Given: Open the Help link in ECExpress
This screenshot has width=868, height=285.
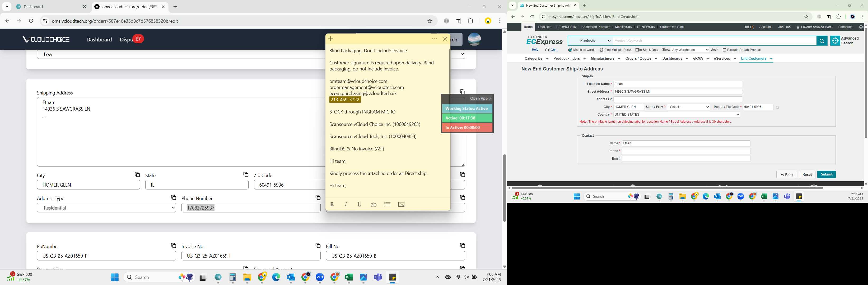Looking at the screenshot, I should click(535, 50).
